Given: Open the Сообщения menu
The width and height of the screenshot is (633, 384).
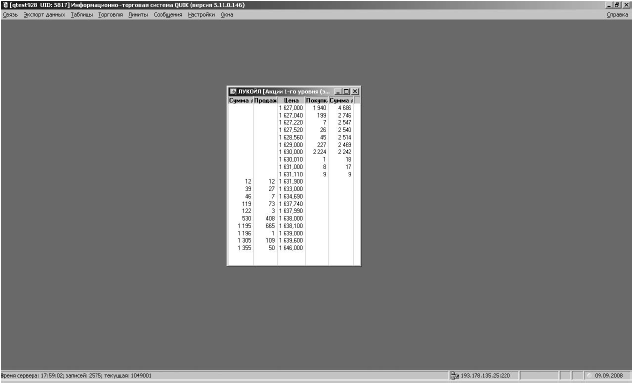Looking at the screenshot, I should (x=168, y=15).
